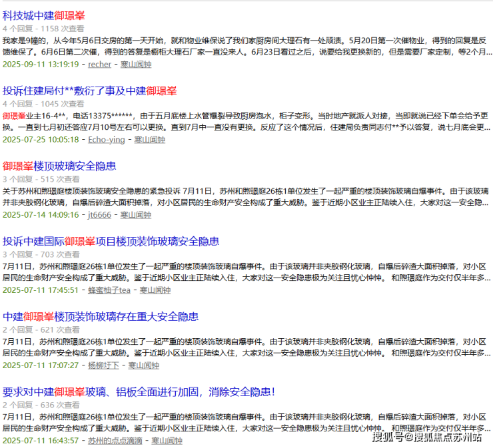Select timestamp 2025-09-11 13:19:19
Screen dimensions: 493x448
pyautogui.click(x=41, y=65)
